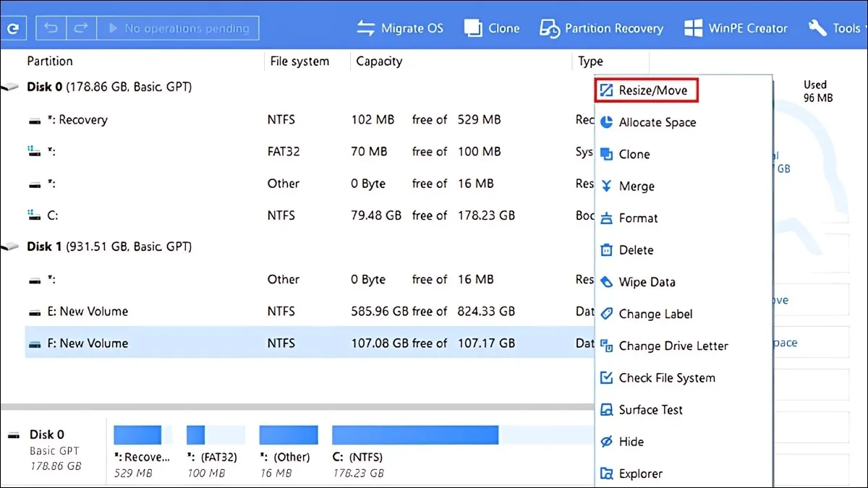Image resolution: width=868 pixels, height=488 pixels.
Task: Click the Redo arrow icon
Action: 80,27
